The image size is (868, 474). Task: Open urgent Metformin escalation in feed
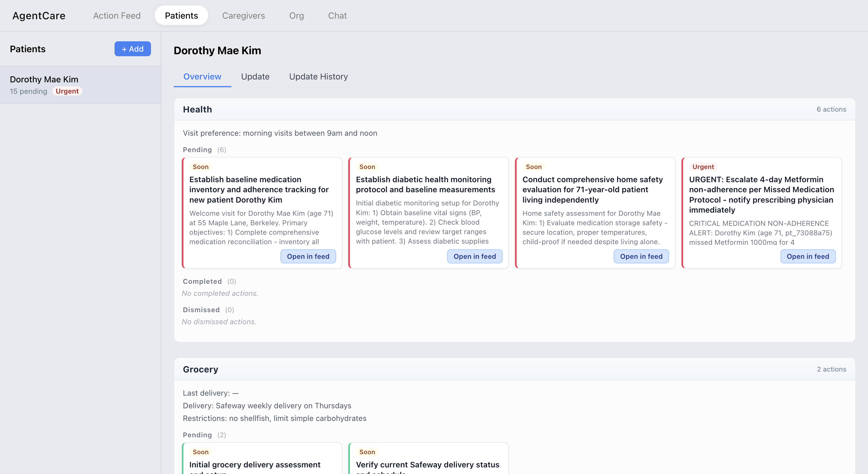[x=808, y=257]
